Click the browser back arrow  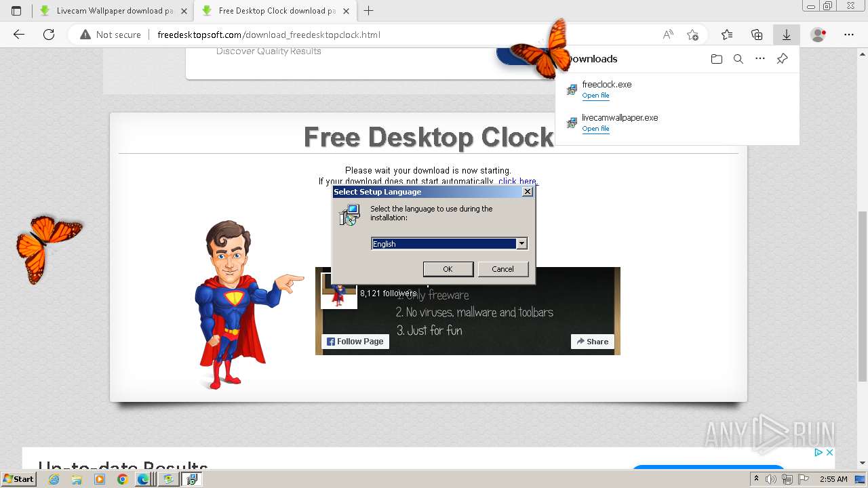(x=19, y=35)
